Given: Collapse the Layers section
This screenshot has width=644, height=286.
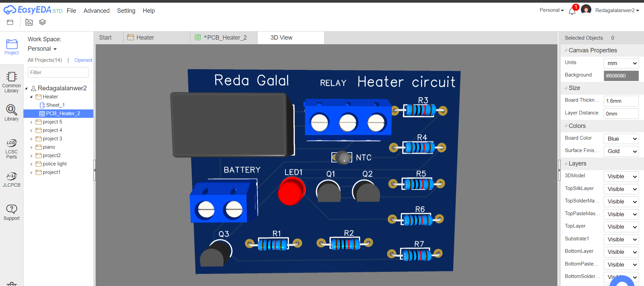Looking at the screenshot, I should tap(566, 163).
